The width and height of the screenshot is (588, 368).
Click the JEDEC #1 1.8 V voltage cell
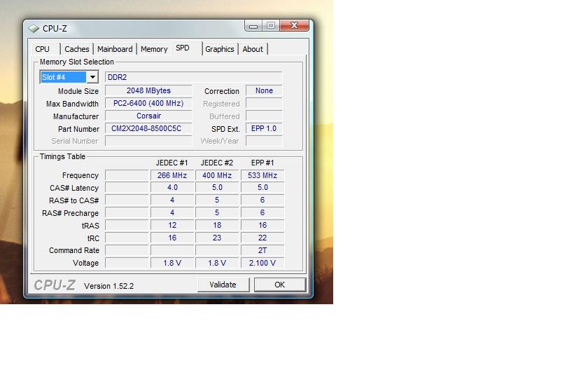coord(172,263)
